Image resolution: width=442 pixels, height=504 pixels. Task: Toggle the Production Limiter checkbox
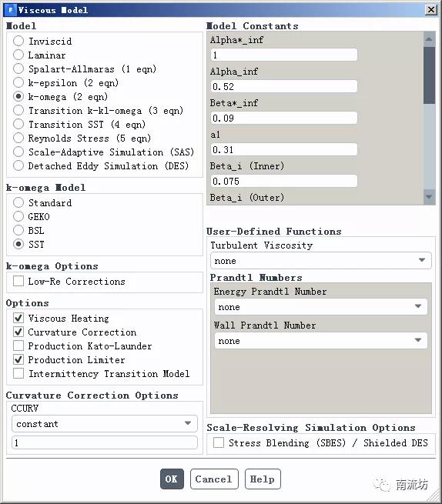[x=18, y=359]
